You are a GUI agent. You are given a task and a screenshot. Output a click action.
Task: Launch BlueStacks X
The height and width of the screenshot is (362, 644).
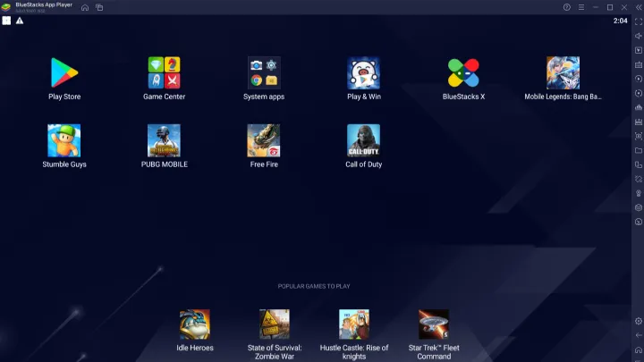click(x=463, y=73)
